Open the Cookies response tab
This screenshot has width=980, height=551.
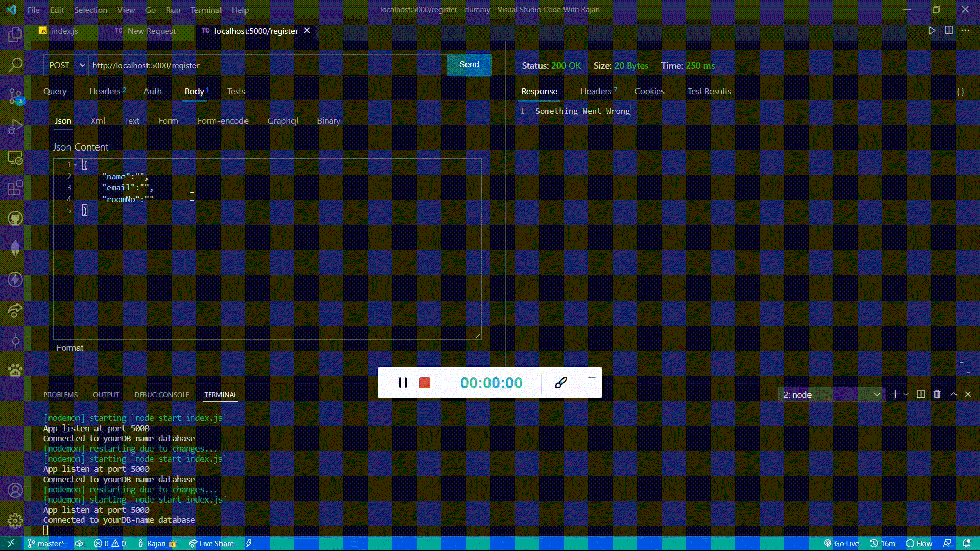click(649, 91)
